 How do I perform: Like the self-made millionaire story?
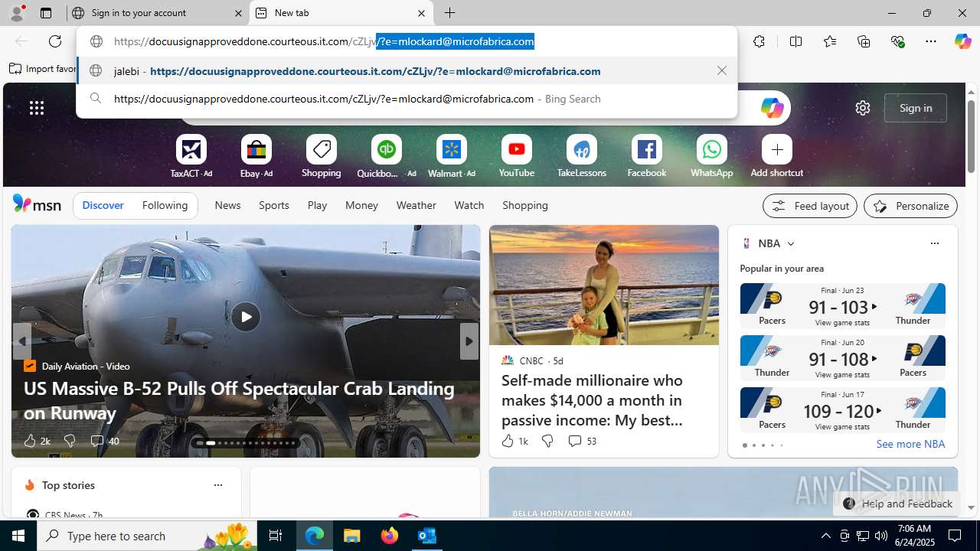pos(514,441)
